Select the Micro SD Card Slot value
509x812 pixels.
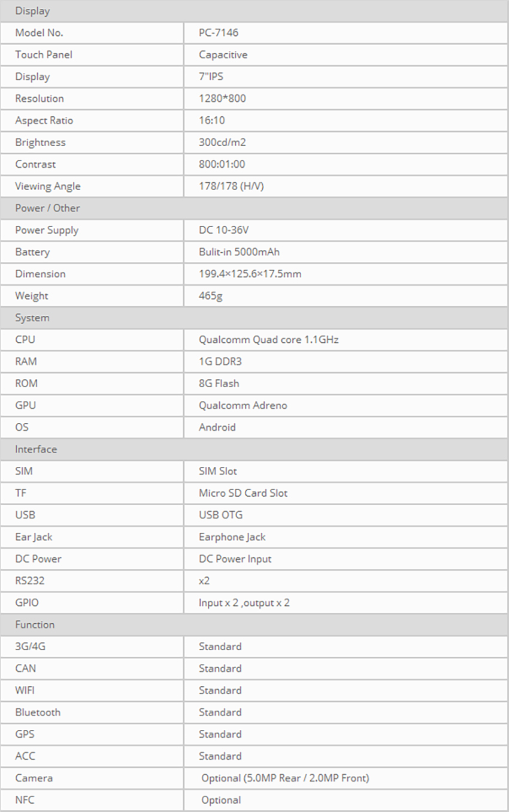(x=243, y=493)
